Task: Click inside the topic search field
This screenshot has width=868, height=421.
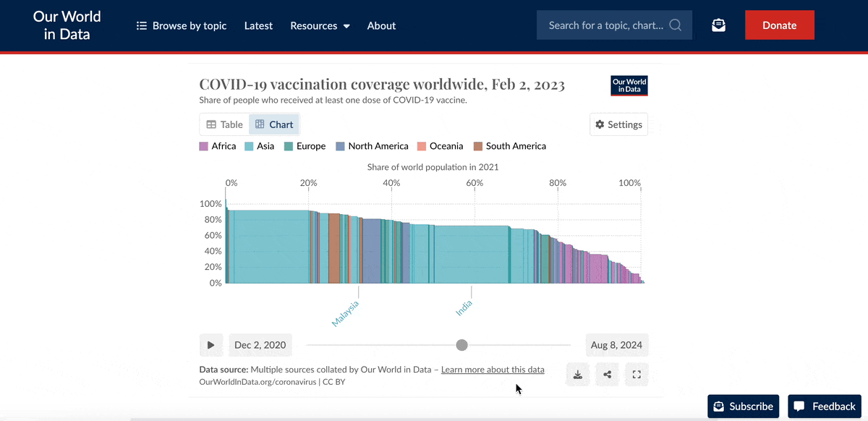Action: click(x=608, y=24)
